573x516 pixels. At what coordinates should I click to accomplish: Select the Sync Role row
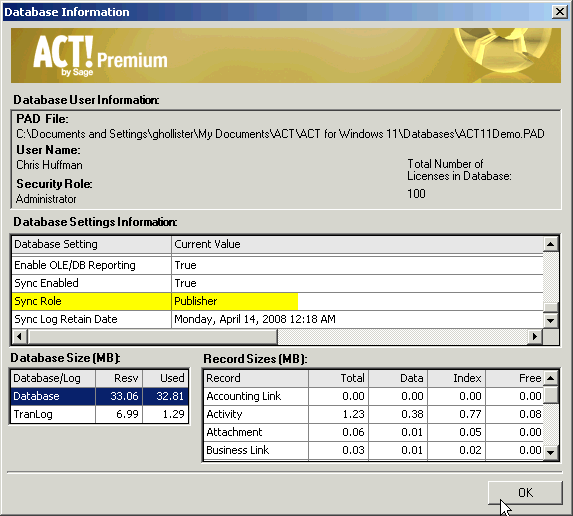pos(278,301)
